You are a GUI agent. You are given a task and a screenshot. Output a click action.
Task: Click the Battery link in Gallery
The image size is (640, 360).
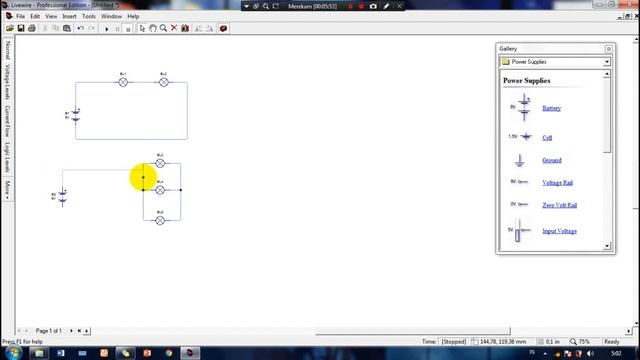pos(551,108)
